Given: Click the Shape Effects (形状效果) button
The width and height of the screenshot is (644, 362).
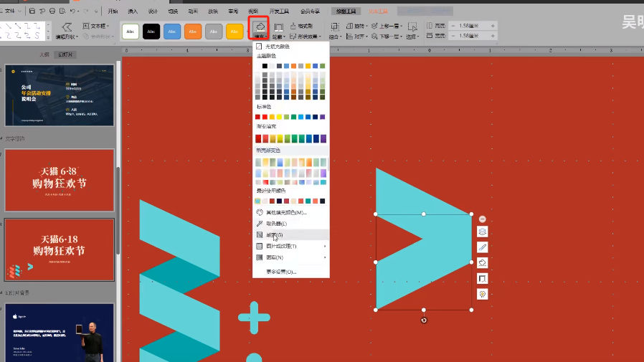Looking at the screenshot, I should (x=305, y=37).
